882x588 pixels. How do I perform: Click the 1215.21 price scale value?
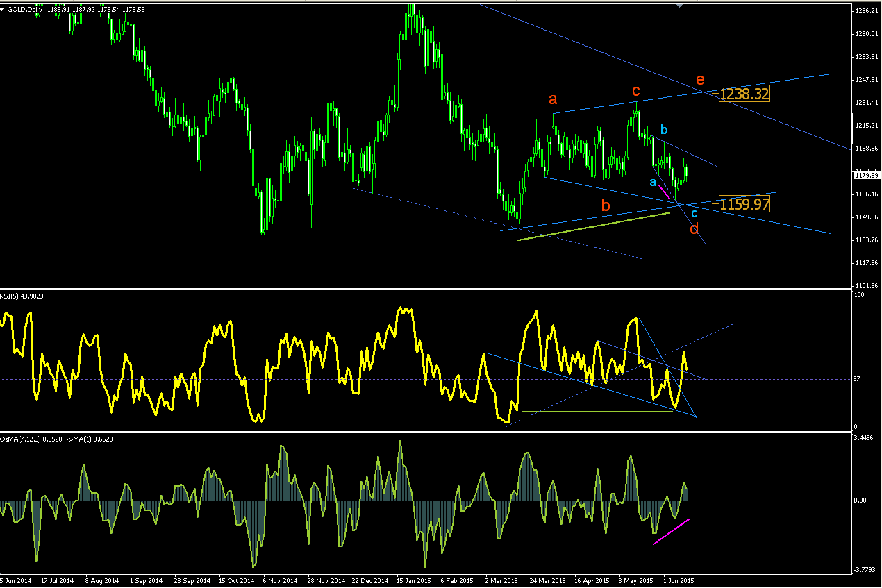(866, 126)
